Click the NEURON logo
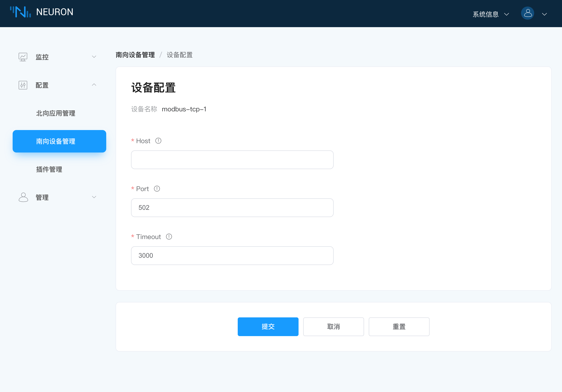562x392 pixels. (42, 12)
